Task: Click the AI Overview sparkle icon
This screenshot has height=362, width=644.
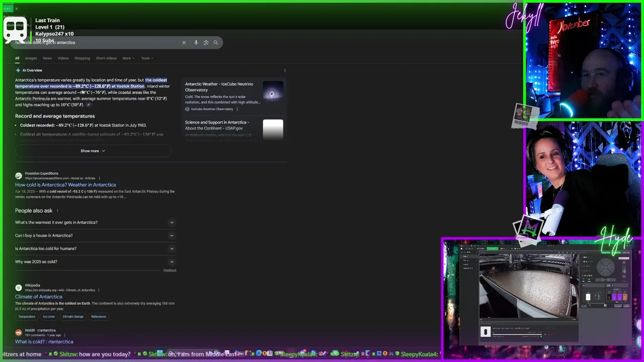Action: pyautogui.click(x=18, y=70)
